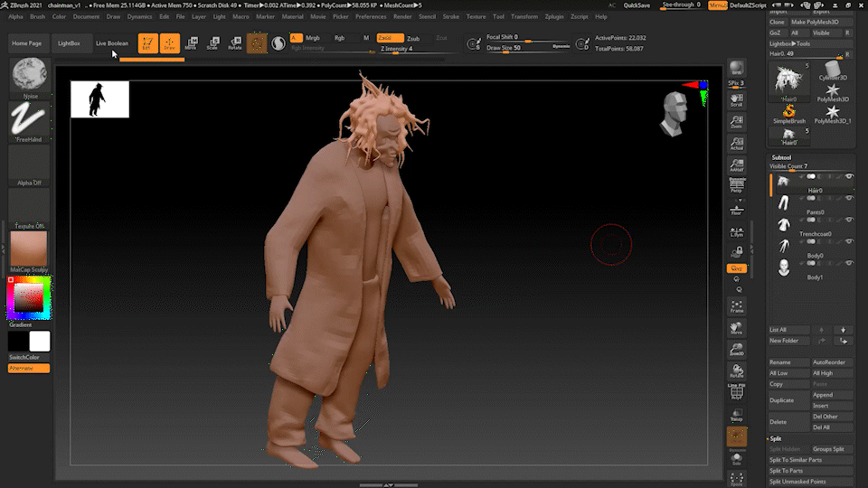The height and width of the screenshot is (488, 868).
Task: Collapse the Subtool panel header
Action: [783, 156]
